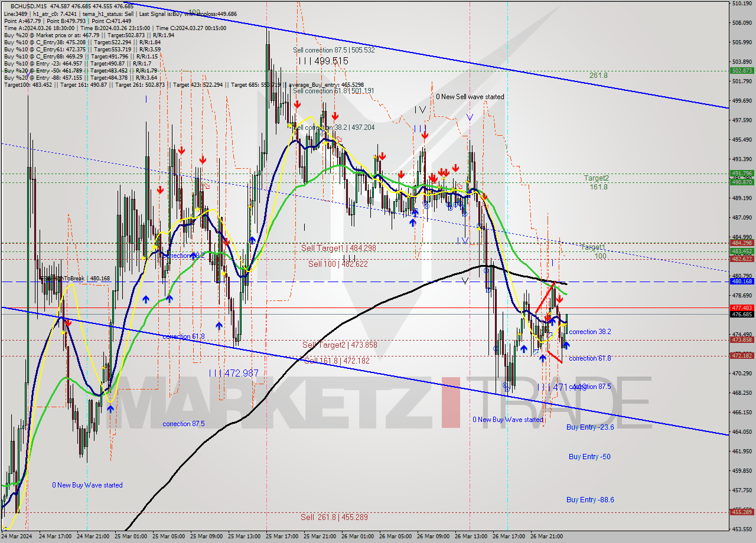
Task: Click the '25 Mar 05:00' time label
Action: [x=169, y=537]
